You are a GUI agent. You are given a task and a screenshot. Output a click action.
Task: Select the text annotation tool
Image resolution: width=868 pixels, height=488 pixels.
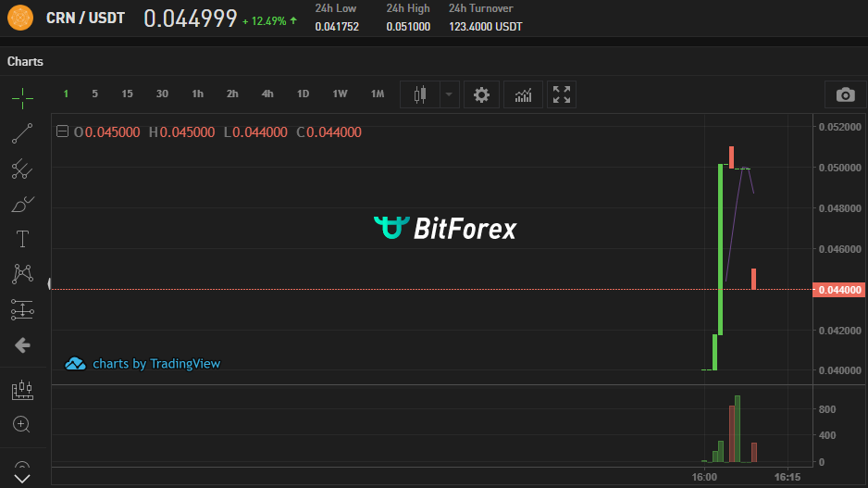[x=22, y=239]
